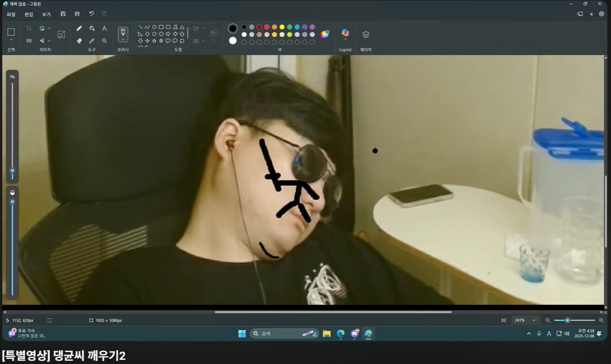611x364 pixels.
Task: Activate Color 2 white circle
Action: (x=233, y=41)
